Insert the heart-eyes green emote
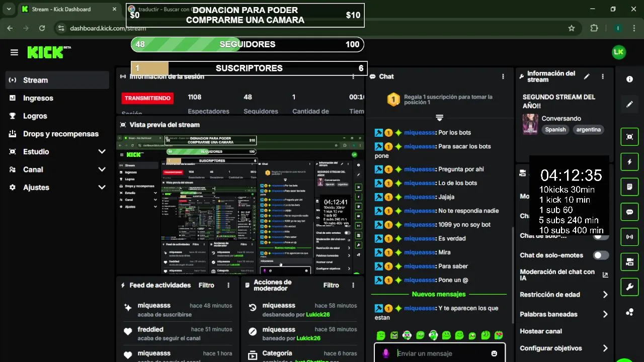 coord(499,335)
